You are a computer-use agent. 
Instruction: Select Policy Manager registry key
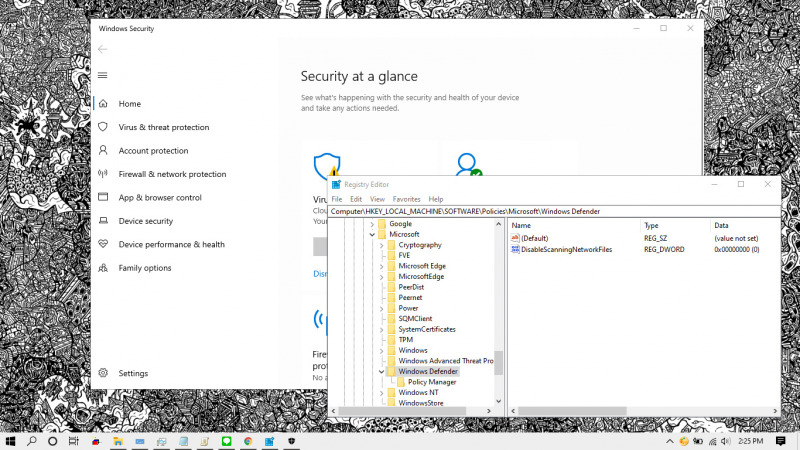[x=432, y=382]
